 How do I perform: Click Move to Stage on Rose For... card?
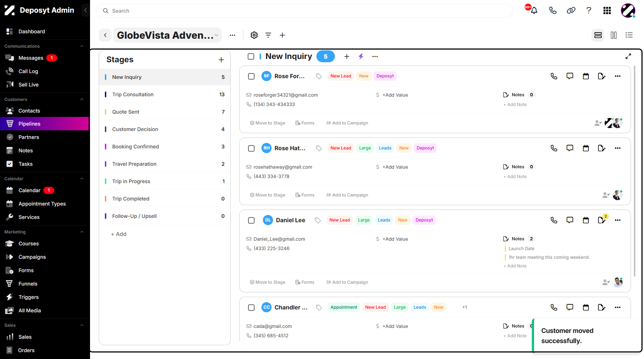click(268, 123)
